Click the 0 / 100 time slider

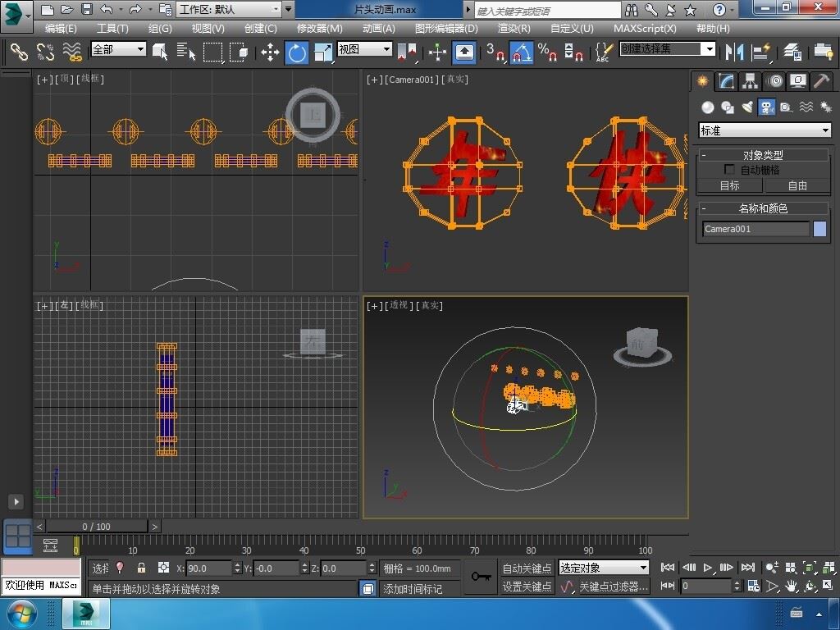97,527
